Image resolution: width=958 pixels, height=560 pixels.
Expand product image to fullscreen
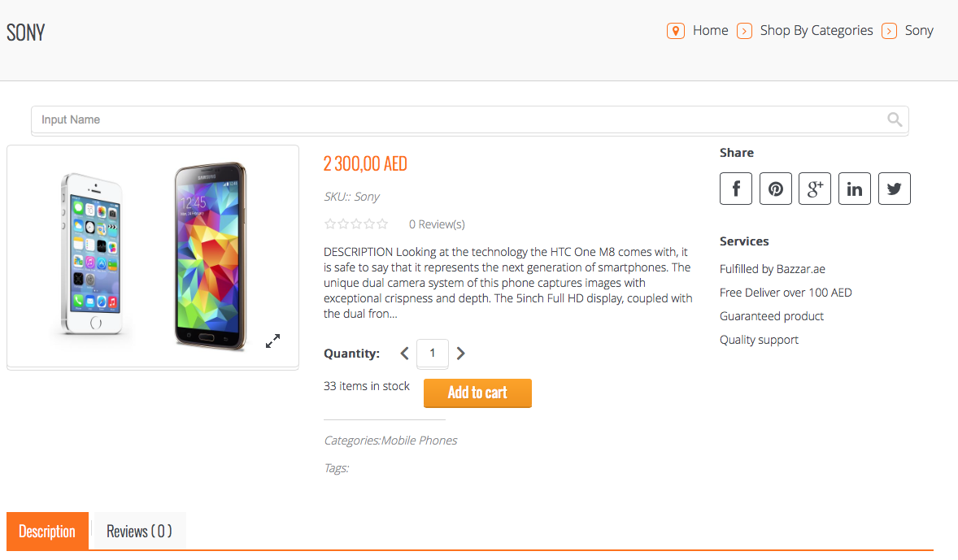coord(273,341)
